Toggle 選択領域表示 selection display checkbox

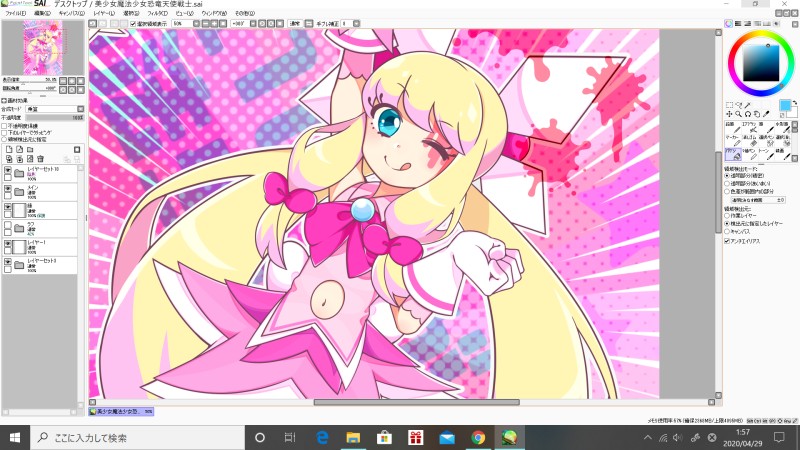click(133, 23)
